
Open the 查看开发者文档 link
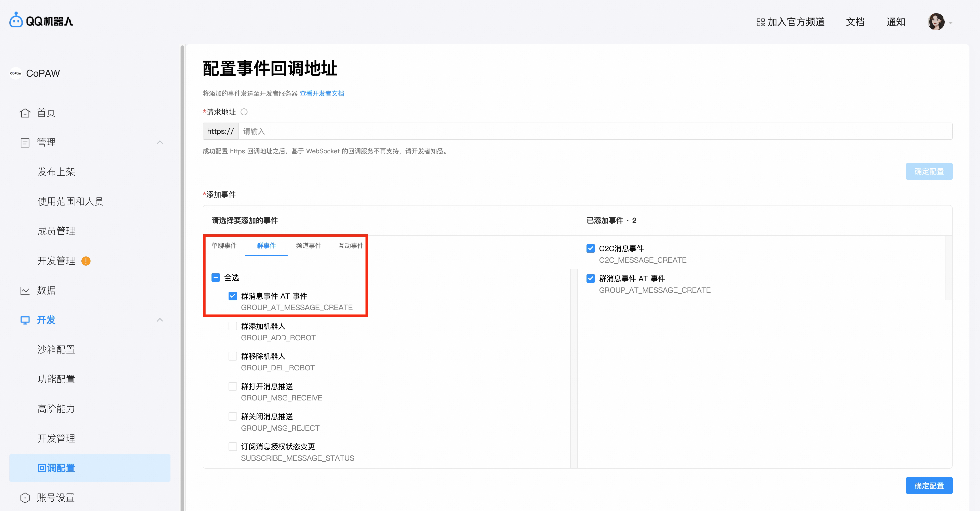(322, 94)
